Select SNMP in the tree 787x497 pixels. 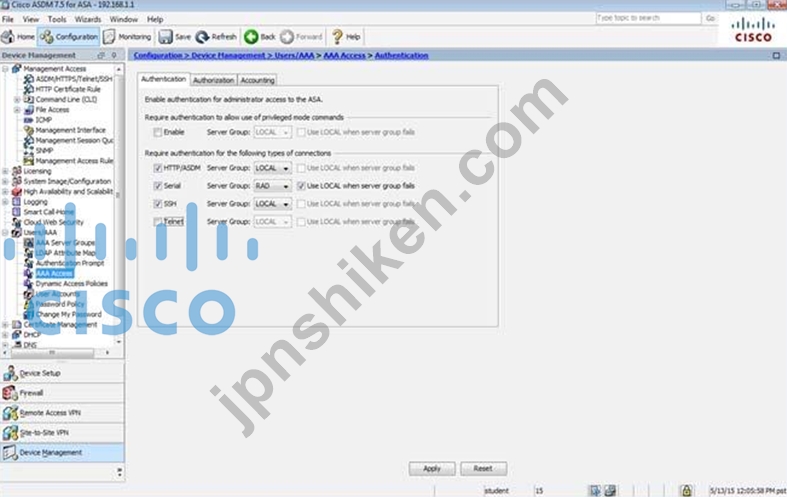click(x=44, y=151)
